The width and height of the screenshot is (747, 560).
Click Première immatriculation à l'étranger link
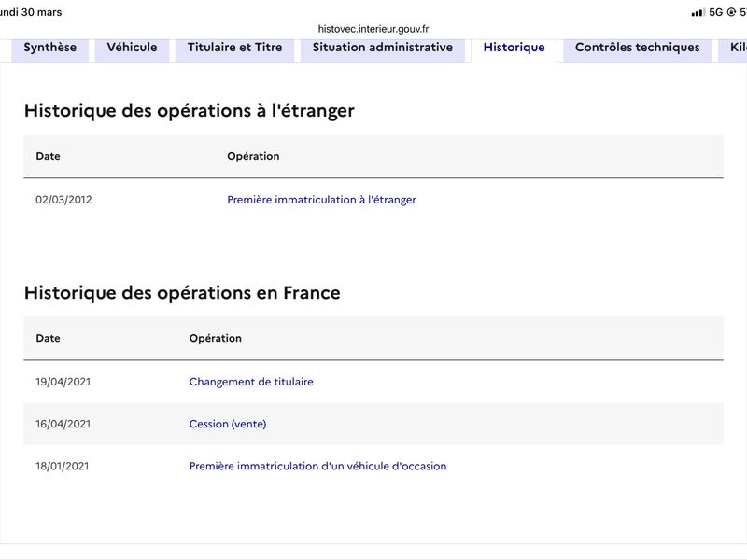click(x=321, y=200)
